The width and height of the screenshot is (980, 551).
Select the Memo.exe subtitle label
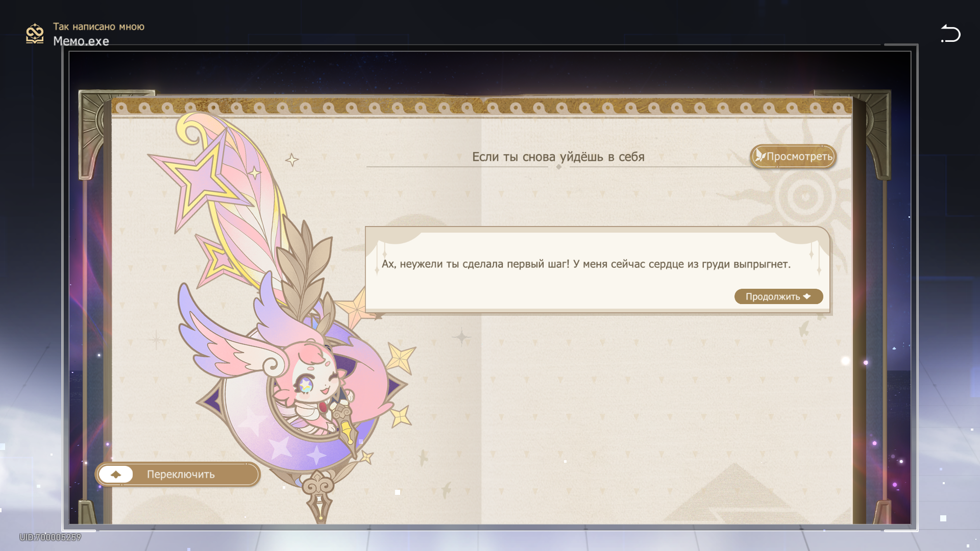pos(81,41)
